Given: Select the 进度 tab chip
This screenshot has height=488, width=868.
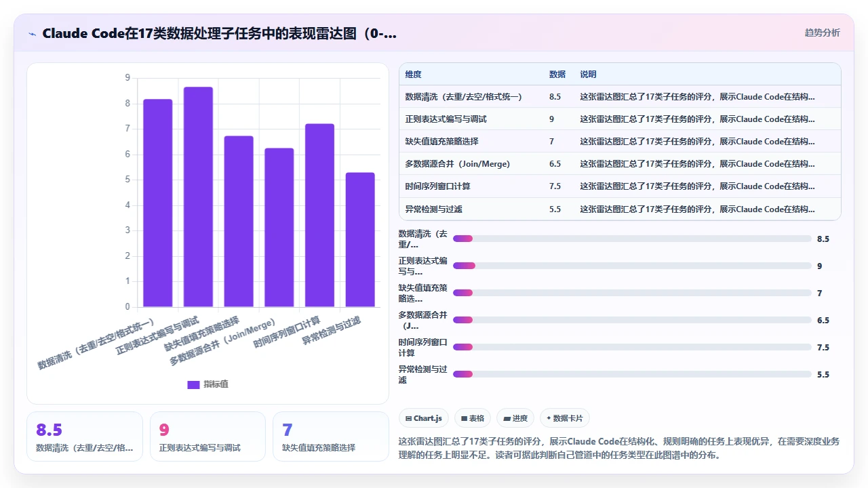Looking at the screenshot, I should click(x=515, y=418).
